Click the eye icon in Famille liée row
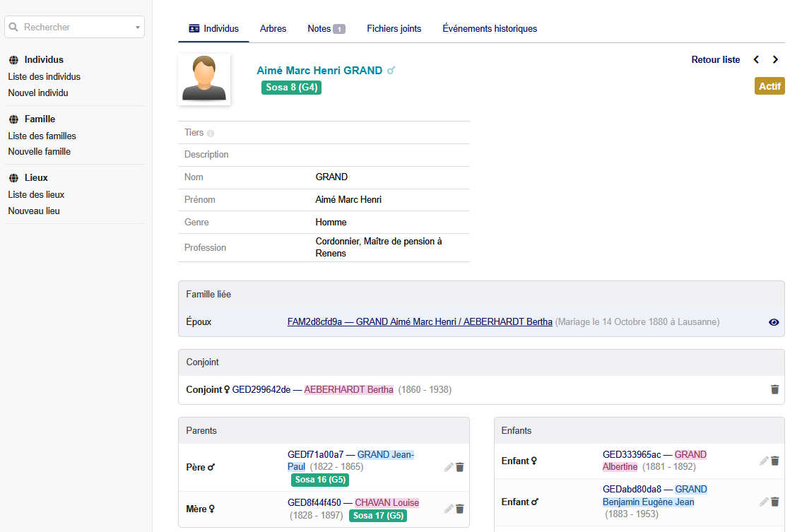 click(x=774, y=322)
